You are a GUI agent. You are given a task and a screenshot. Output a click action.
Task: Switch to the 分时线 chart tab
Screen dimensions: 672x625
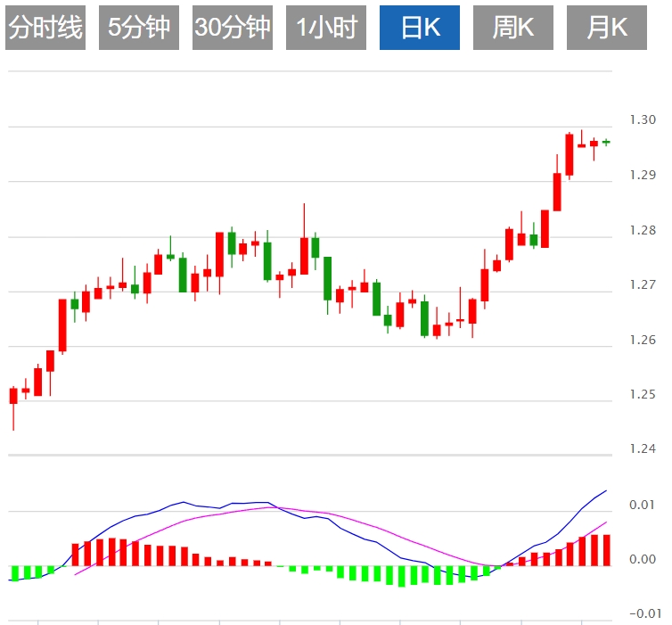(45, 28)
